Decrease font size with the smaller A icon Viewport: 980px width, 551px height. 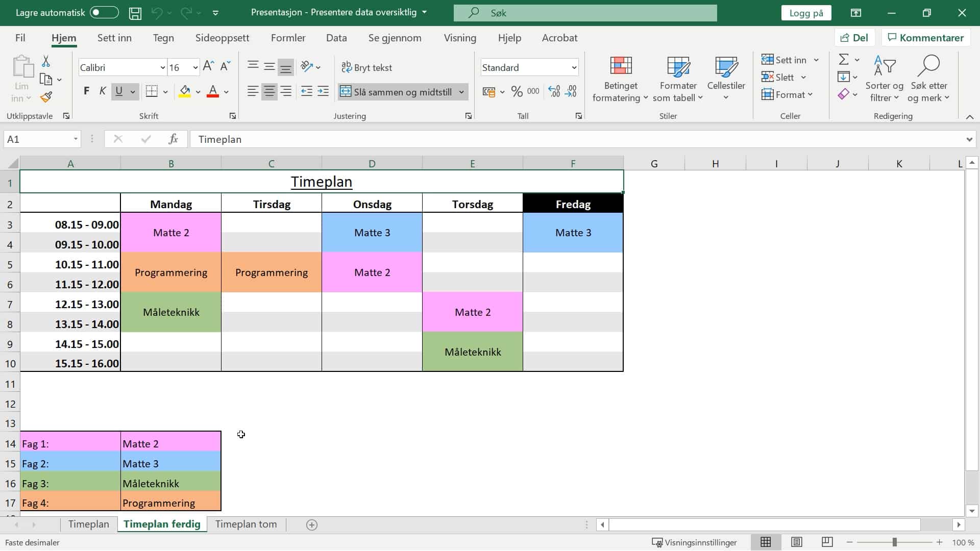pyautogui.click(x=225, y=66)
